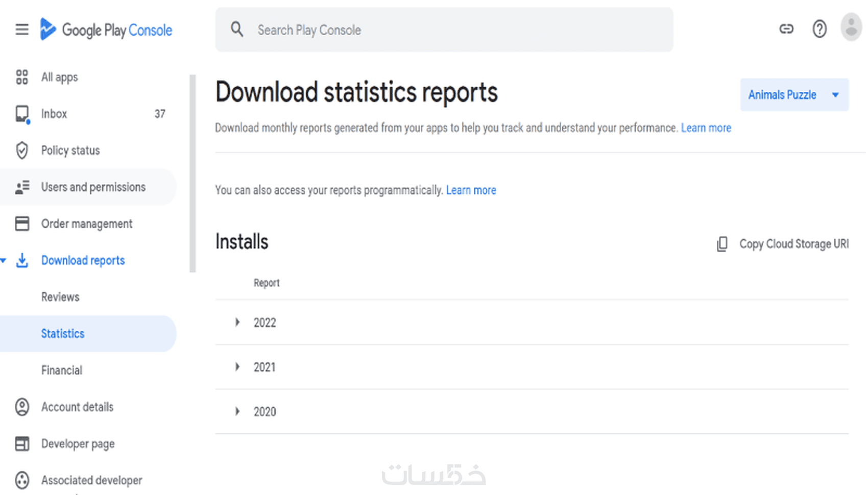868x495 pixels.
Task: Open the Animals Puzzle app dropdown
Action: (x=794, y=95)
